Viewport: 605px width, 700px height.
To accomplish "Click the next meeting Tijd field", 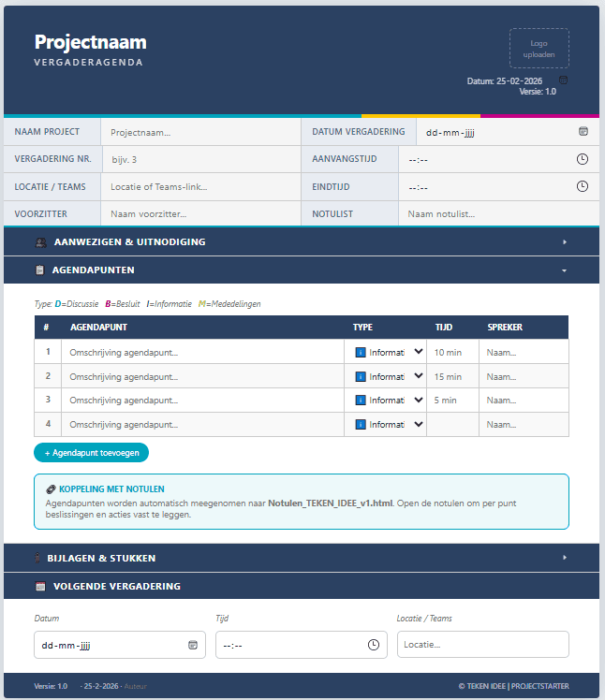I will pyautogui.click(x=302, y=645).
